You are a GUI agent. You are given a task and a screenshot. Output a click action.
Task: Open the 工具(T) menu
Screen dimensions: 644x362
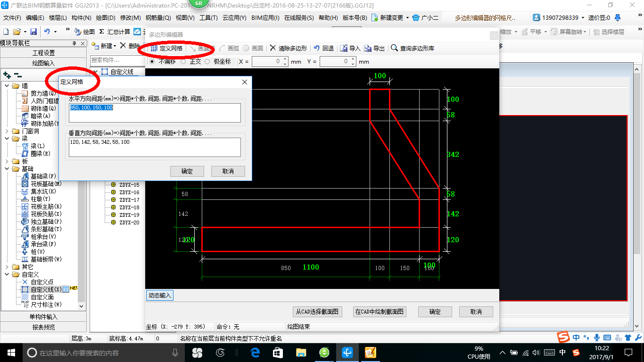pyautogui.click(x=208, y=17)
